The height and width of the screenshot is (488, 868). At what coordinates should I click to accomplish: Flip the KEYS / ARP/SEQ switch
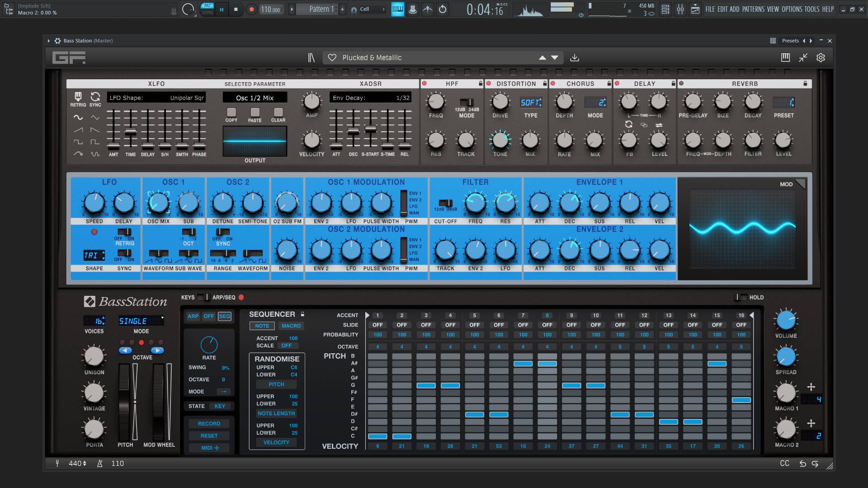click(x=203, y=297)
